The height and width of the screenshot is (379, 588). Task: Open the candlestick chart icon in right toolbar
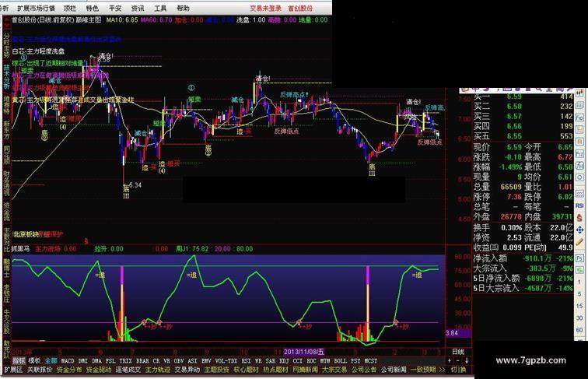(x=579, y=93)
